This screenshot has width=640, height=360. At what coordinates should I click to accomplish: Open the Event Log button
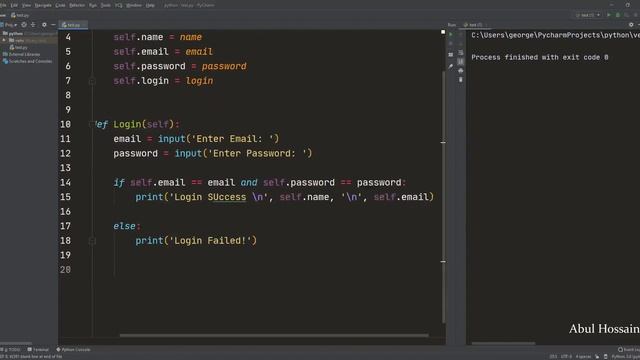click(629, 350)
